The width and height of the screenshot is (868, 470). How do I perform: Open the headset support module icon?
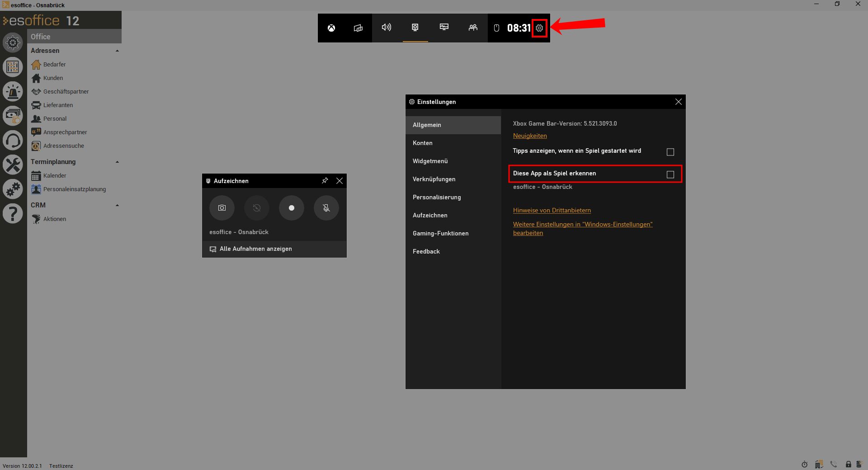[13, 141]
